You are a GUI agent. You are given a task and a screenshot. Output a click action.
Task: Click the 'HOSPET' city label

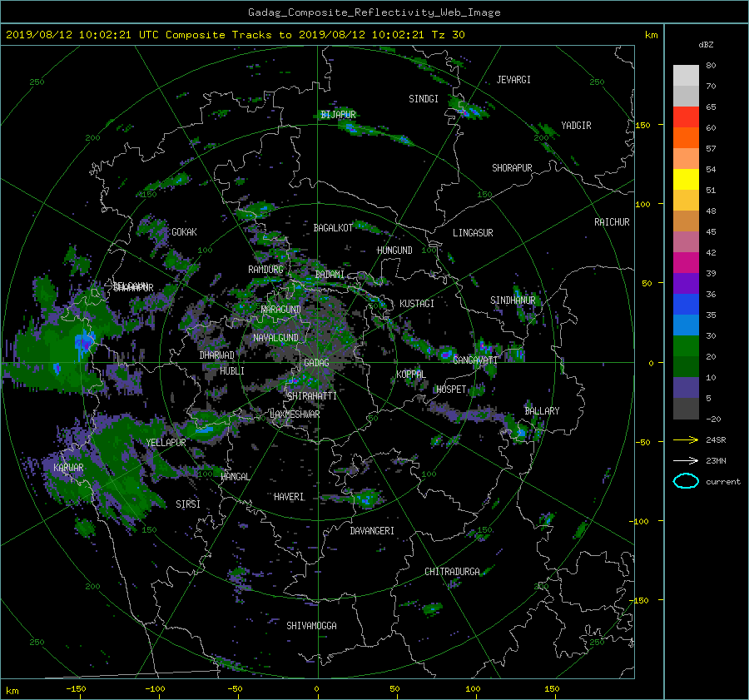coord(451,390)
